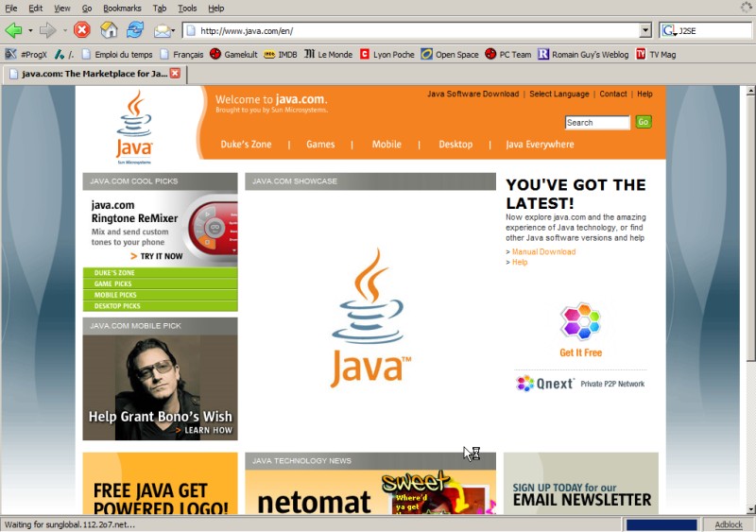This screenshot has height=532, width=756.
Task: Go to the Home page icon
Action: (109, 30)
